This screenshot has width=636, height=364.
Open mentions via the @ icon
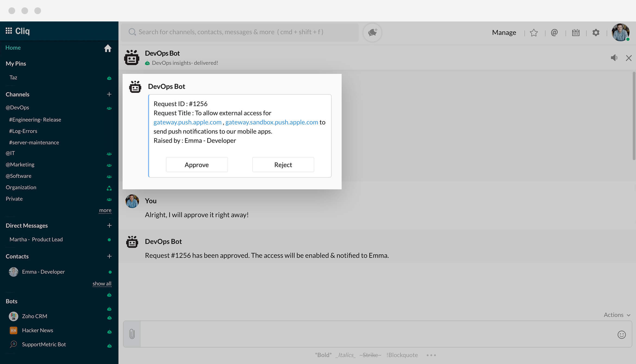554,33
